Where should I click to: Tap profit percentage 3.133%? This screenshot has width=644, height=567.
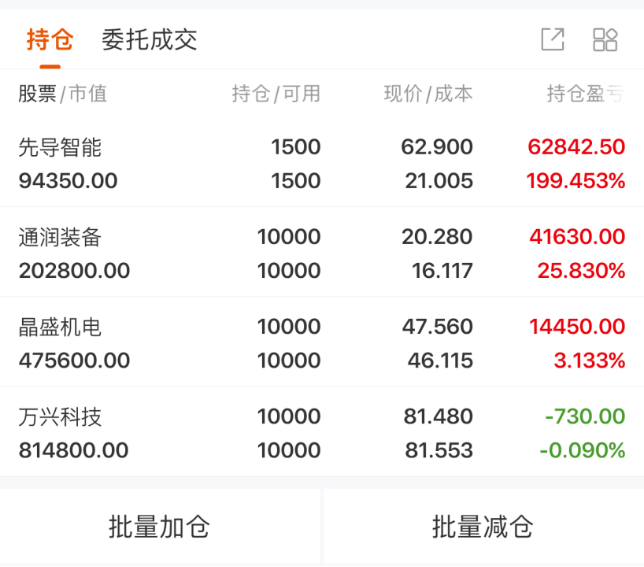click(589, 360)
